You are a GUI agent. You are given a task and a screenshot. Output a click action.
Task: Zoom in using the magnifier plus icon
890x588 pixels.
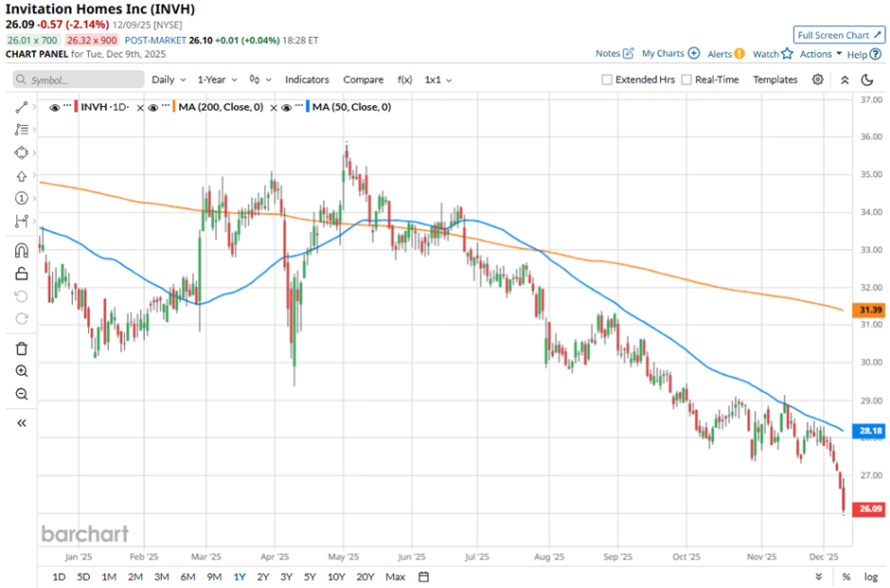click(21, 371)
